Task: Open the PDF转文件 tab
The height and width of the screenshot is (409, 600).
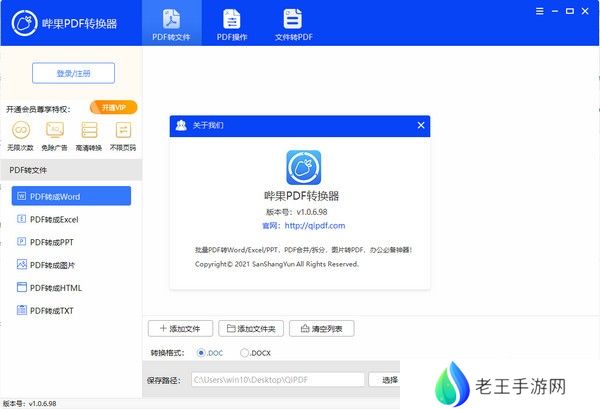Action: pos(171,24)
